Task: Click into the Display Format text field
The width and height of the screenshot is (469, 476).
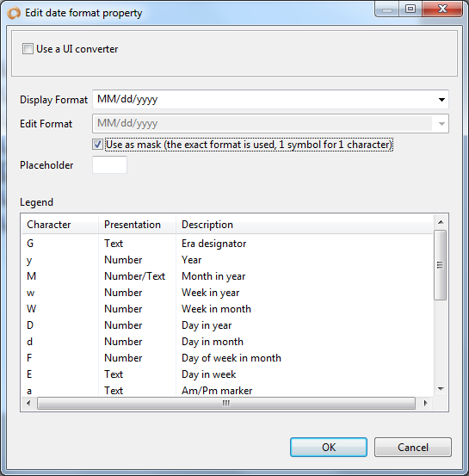Action: (x=264, y=100)
